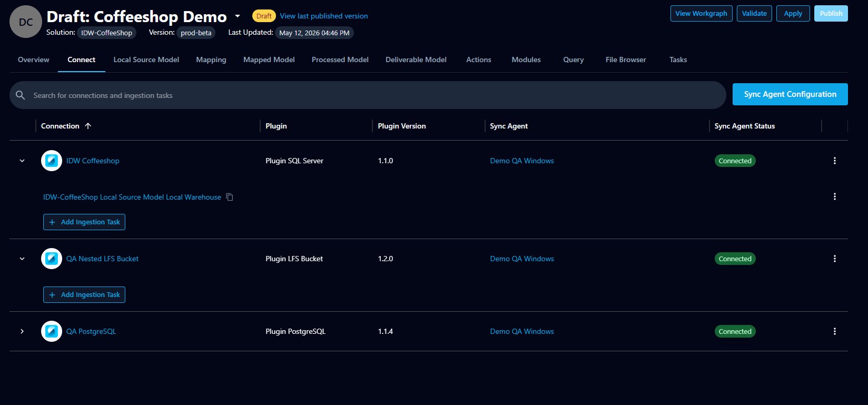Viewport: 868px width, 405px height.
Task: Open the Local Warehouse row three-dot menu
Action: click(x=834, y=196)
